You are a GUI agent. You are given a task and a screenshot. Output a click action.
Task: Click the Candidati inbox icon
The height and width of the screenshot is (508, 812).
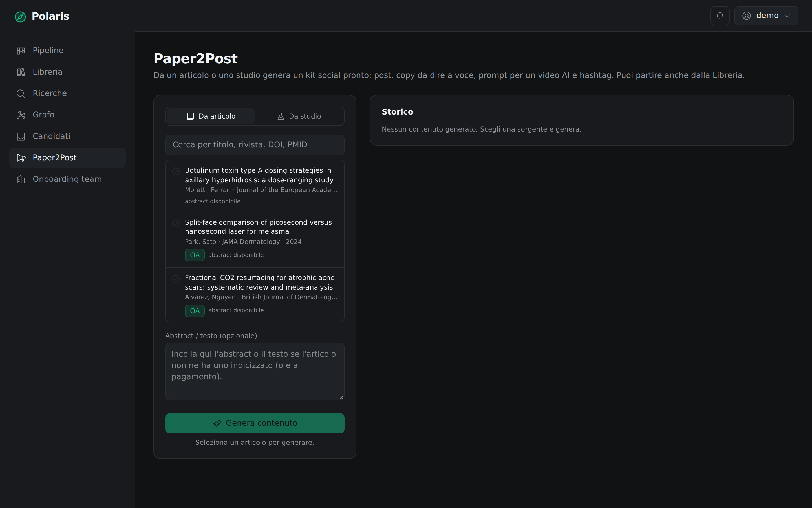(x=21, y=137)
